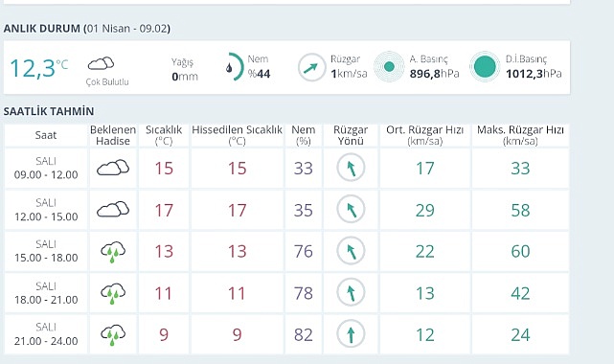Click the 1012,3hPa pressure value
The height and width of the screenshot is (364, 614).
(534, 74)
